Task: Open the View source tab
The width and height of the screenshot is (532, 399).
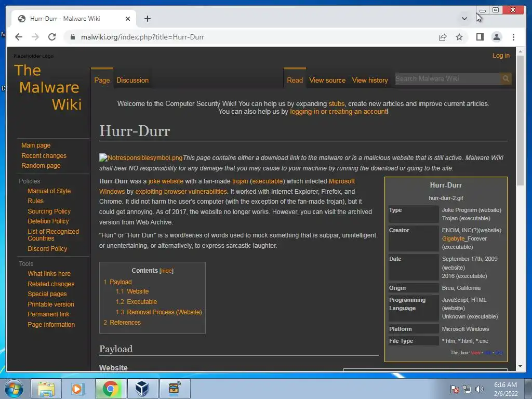Action: [327, 81]
